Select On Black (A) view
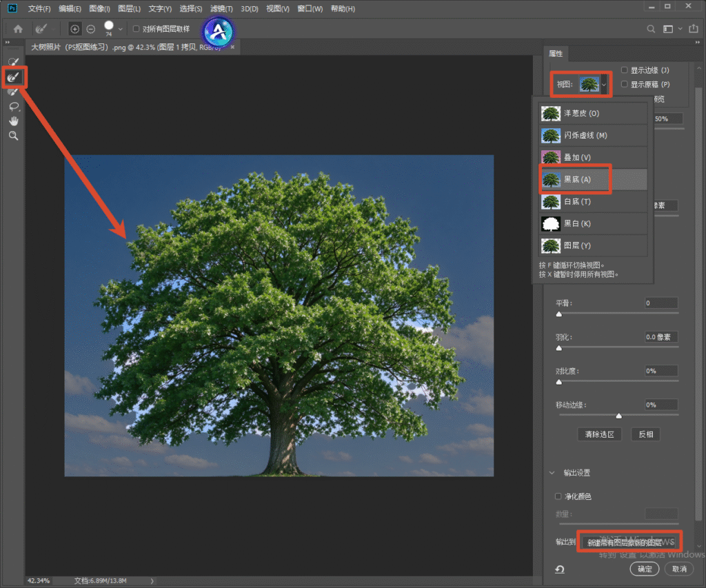Image resolution: width=706 pixels, height=588 pixels. pyautogui.click(x=593, y=180)
